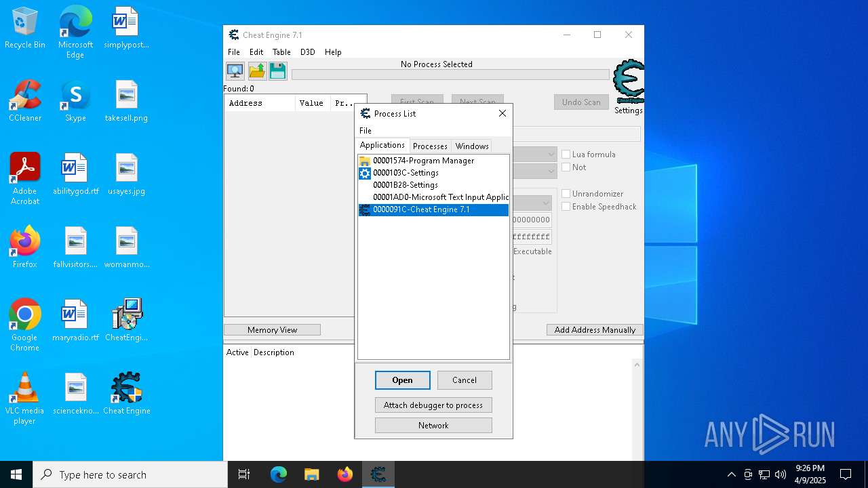Screen dimensions: 868x488
Task: Select 0000103C-Settings process
Action: tap(433, 173)
